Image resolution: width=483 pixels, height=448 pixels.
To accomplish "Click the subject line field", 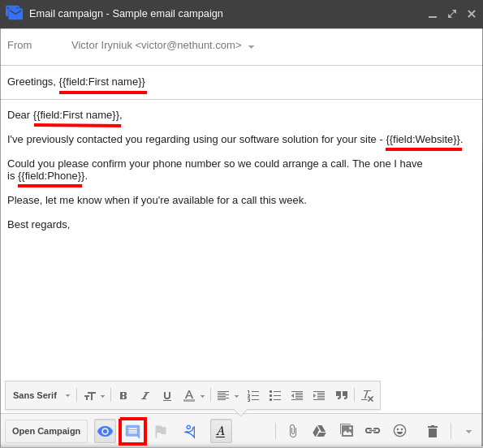I will pyautogui.click(x=241, y=82).
